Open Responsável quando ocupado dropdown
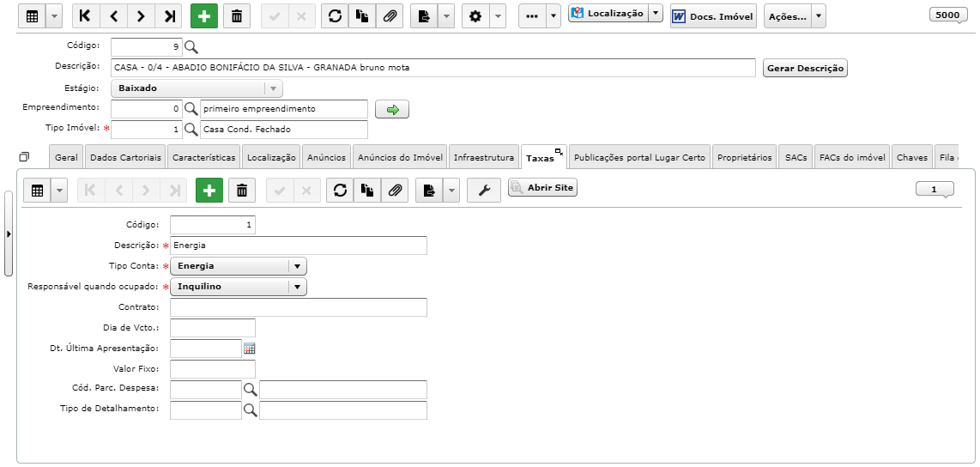Viewport: 980px width, 467px height. pos(238,287)
